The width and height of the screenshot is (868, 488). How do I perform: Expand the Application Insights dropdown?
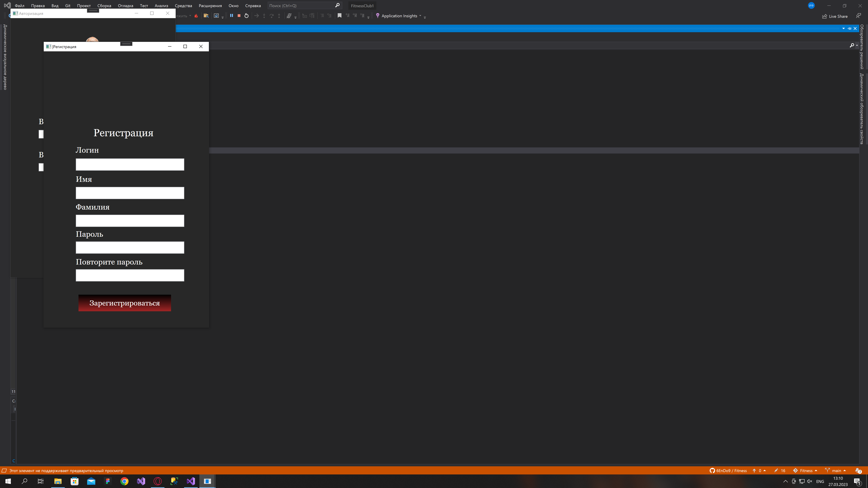pos(420,15)
